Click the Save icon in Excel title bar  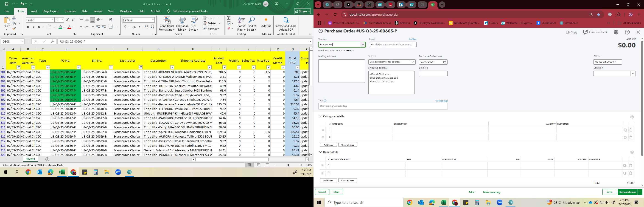click(x=6, y=4)
